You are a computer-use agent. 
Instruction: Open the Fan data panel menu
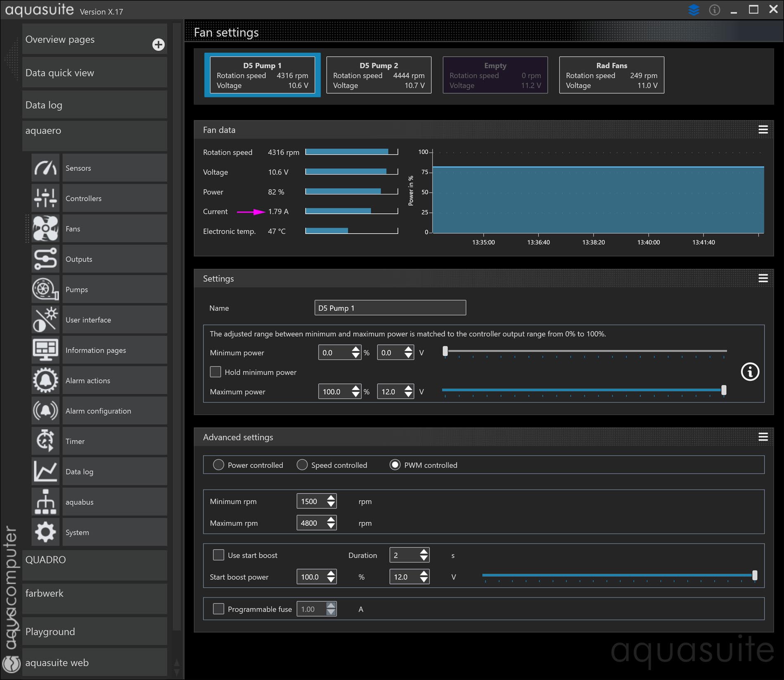763,130
